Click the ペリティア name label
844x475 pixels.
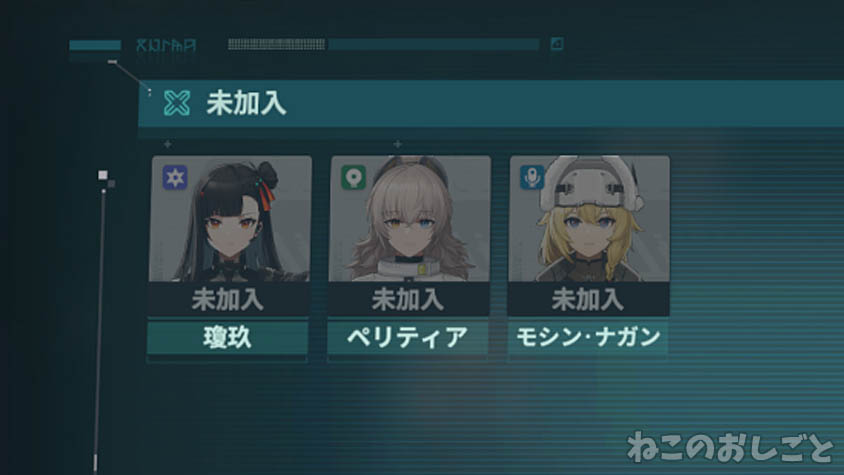click(407, 338)
